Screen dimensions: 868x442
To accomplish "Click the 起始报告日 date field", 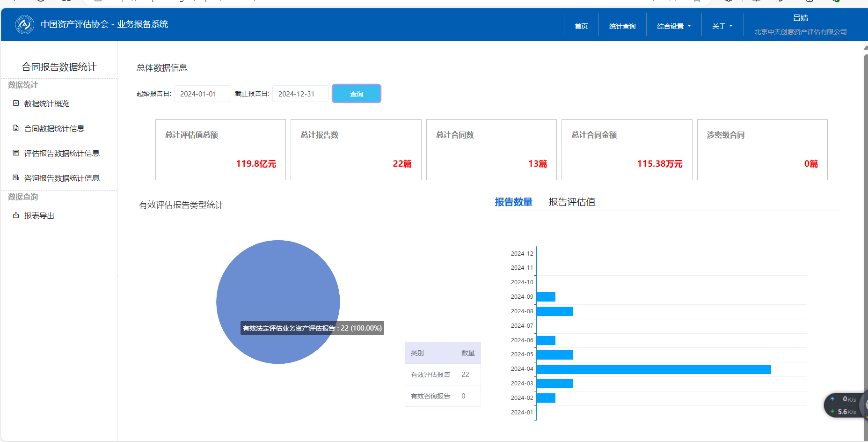I will [x=202, y=94].
